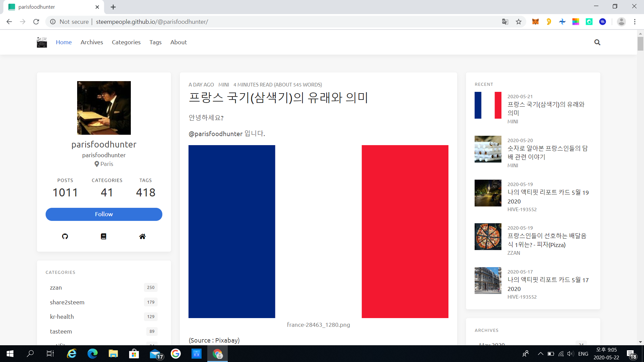Image resolution: width=644 pixels, height=362 pixels.
Task: Open the GitHub icon under profile
Action: point(65,236)
